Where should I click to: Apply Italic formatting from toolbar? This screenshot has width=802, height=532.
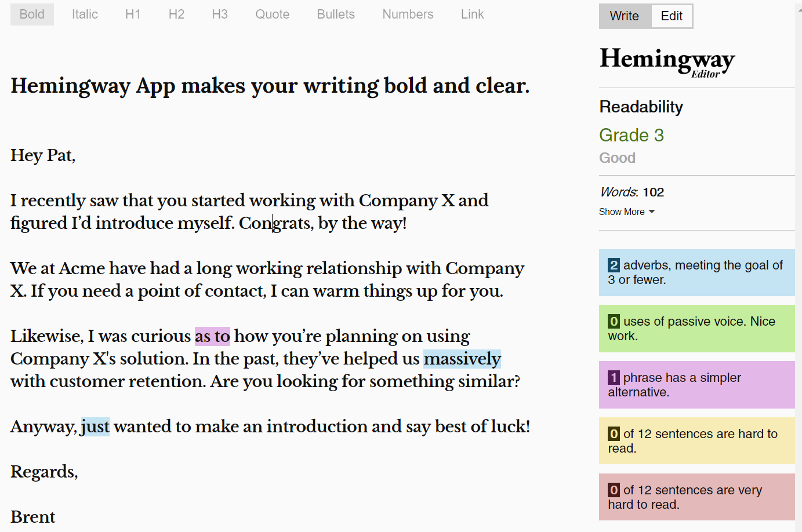pos(85,14)
